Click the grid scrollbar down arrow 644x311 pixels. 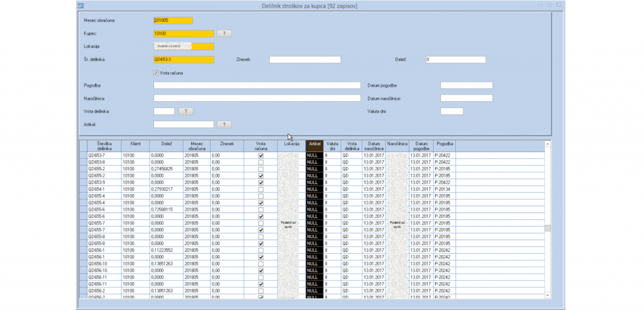(548, 295)
